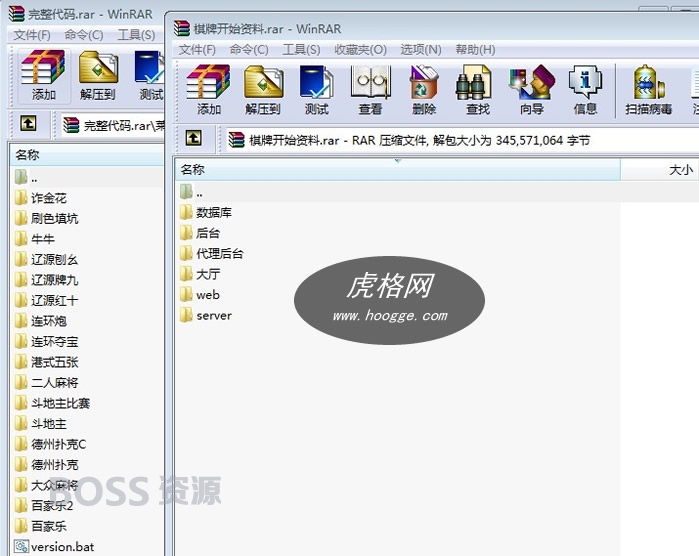
Task: Select 德州扑克C folder in back window
Action: (50, 444)
